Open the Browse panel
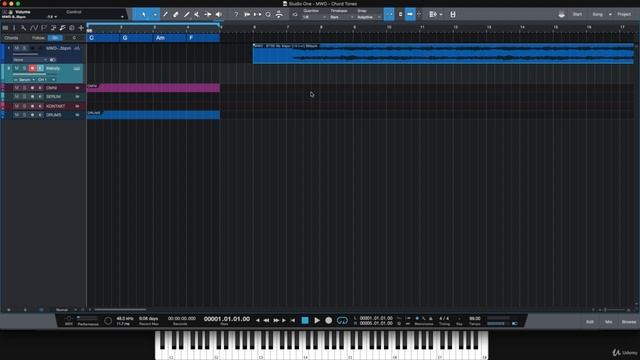 tap(629, 322)
